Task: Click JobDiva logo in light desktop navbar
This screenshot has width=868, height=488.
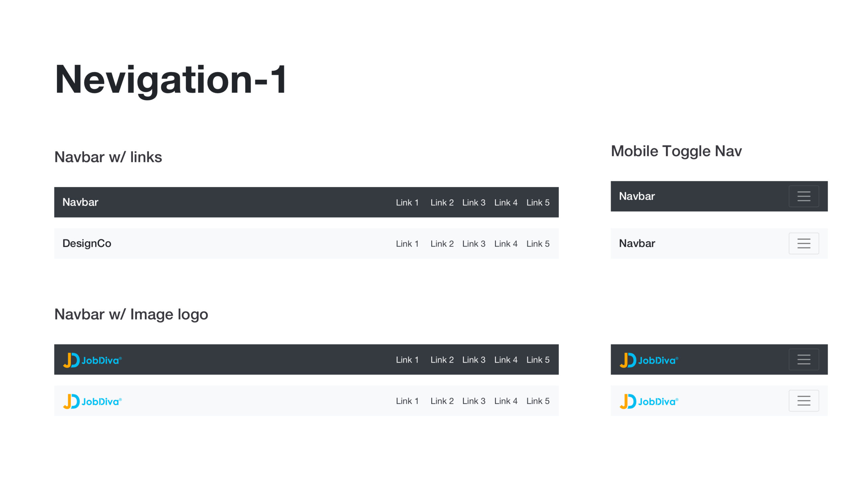Action: pos(92,401)
